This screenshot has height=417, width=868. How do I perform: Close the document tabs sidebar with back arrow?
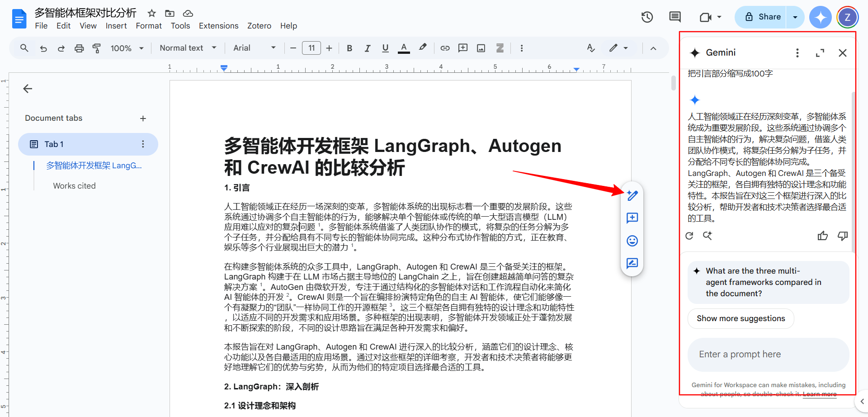(x=28, y=89)
